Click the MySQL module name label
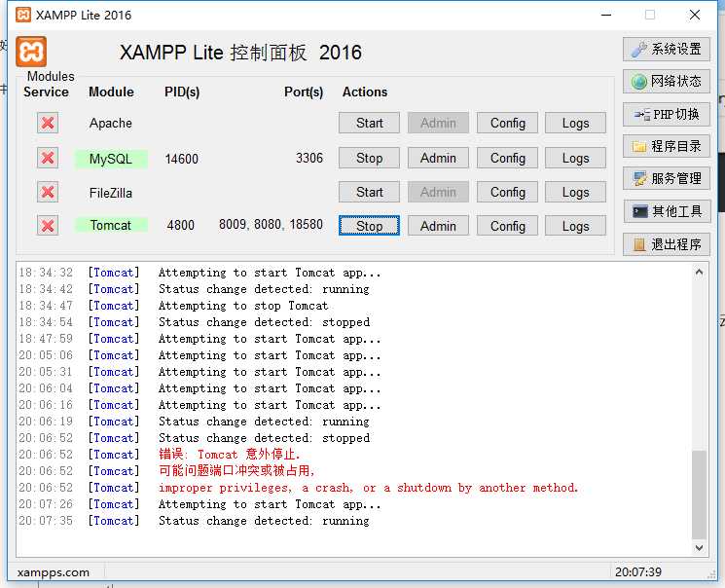725x588 pixels. [x=111, y=159]
